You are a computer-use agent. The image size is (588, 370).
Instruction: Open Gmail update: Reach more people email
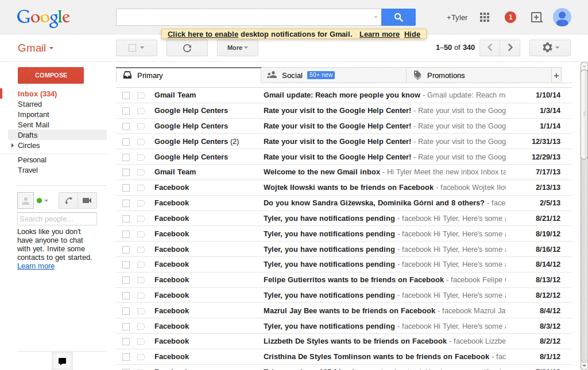[x=344, y=95]
